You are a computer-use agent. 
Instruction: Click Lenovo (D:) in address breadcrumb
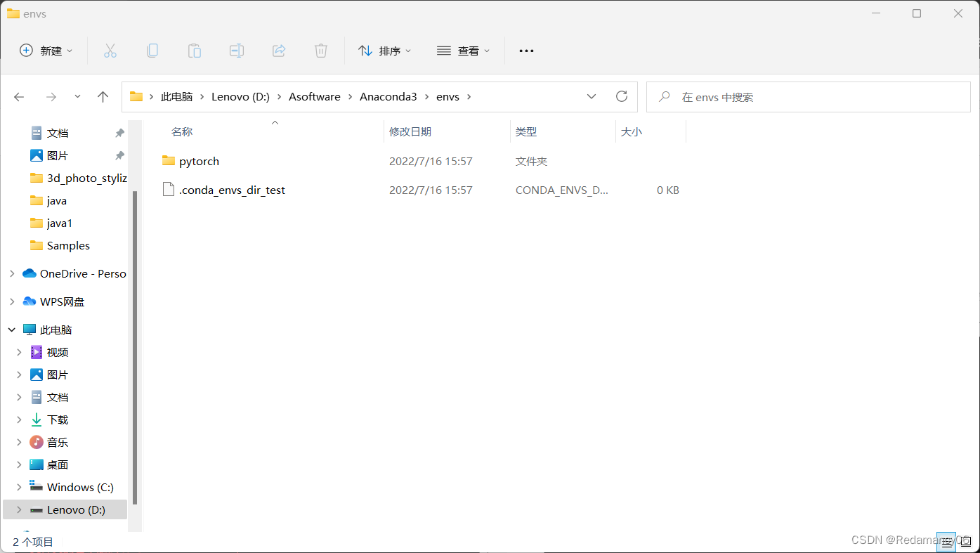click(240, 97)
